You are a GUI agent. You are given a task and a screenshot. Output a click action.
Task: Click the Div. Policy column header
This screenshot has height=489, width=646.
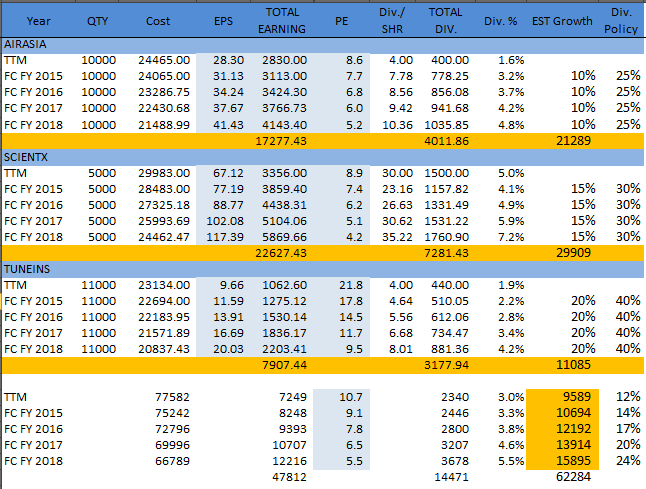pyautogui.click(x=621, y=21)
